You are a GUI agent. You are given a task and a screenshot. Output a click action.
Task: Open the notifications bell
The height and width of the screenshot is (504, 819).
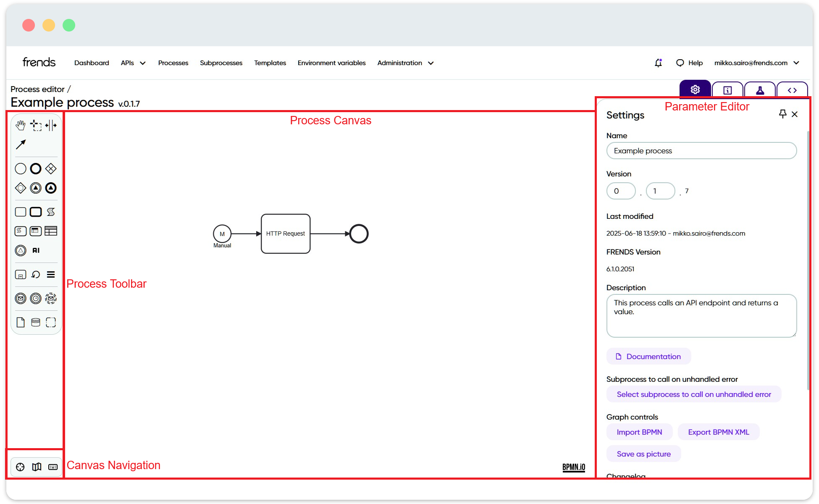658,63
